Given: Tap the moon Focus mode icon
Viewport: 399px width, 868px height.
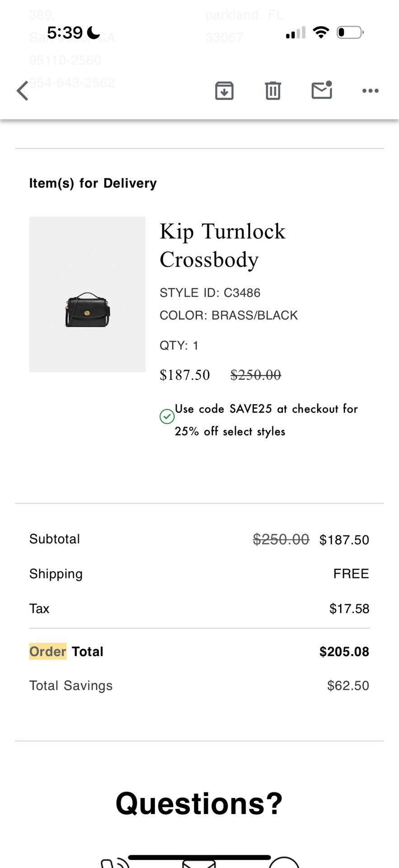Looking at the screenshot, I should pos(93,33).
